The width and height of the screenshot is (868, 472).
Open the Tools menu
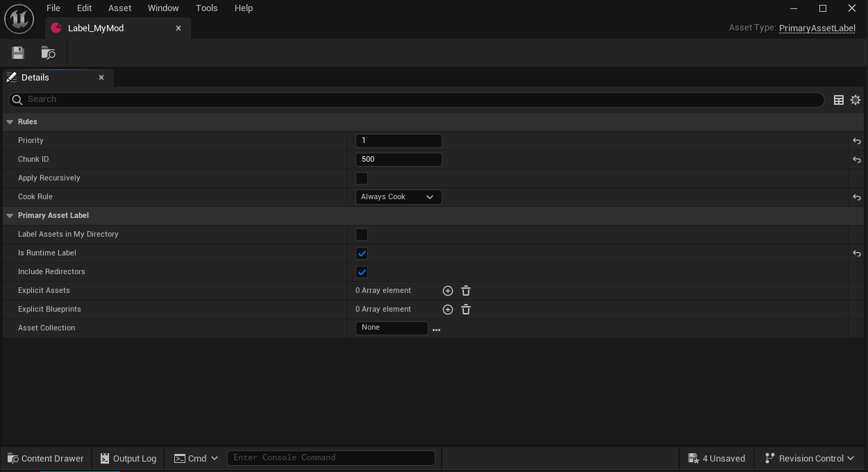(x=206, y=8)
